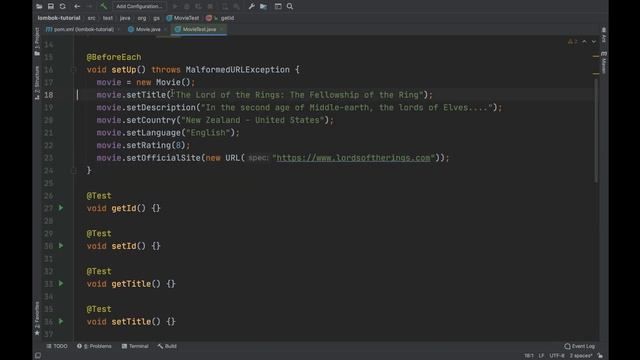This screenshot has width=640, height=360.
Task: Click the setDescription method call
Action: tap(161, 107)
